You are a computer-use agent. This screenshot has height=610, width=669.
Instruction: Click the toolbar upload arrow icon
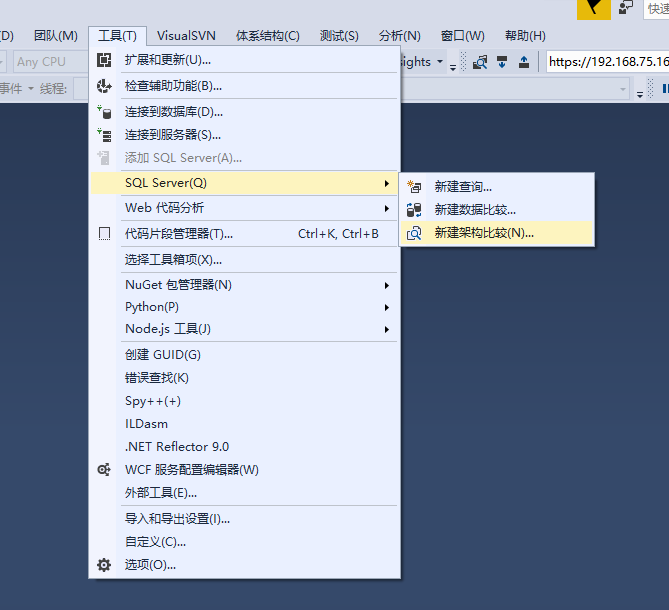524,62
